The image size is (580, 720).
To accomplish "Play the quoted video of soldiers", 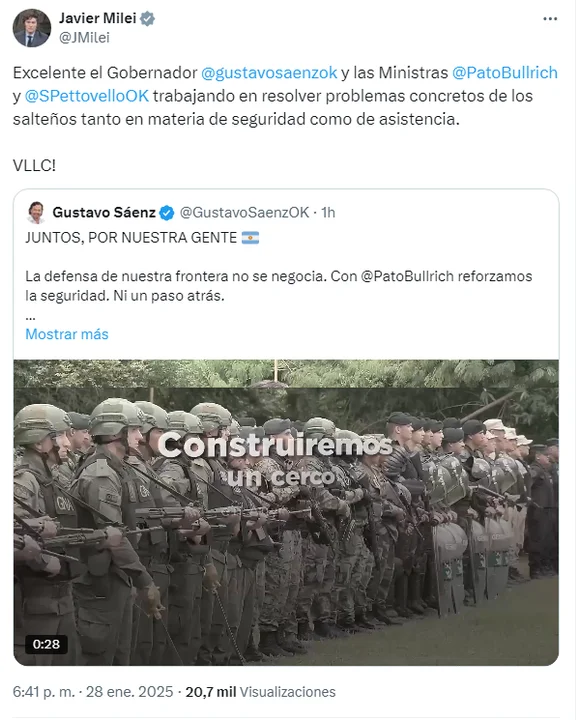I will (x=286, y=512).
